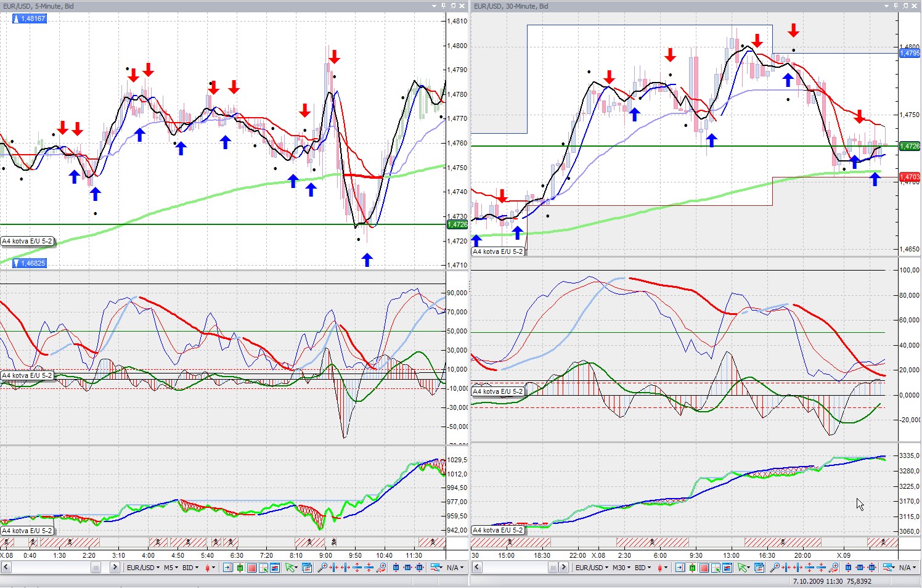Image resolution: width=922 pixels, height=588 pixels.
Task: Click horizontal compress arrows icon in the 5-Minute chart toolbar
Action: (x=334, y=568)
